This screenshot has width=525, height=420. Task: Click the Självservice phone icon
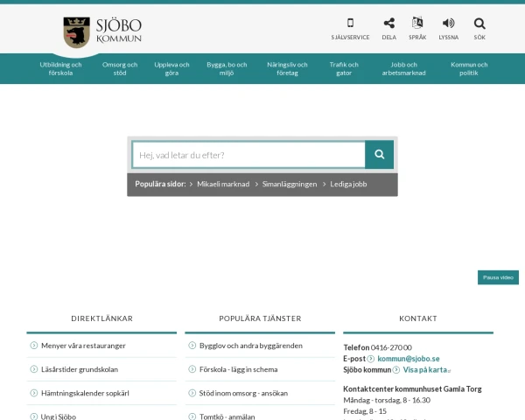tap(350, 24)
